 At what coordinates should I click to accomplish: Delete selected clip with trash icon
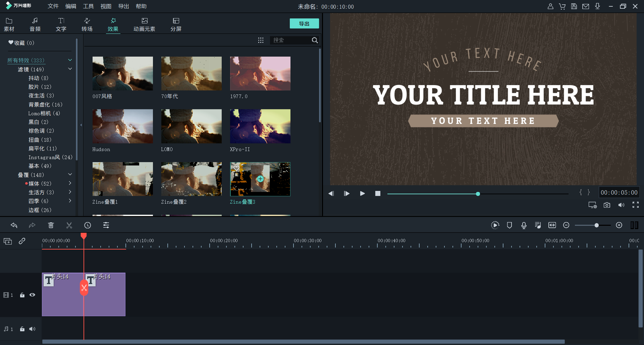click(x=51, y=225)
